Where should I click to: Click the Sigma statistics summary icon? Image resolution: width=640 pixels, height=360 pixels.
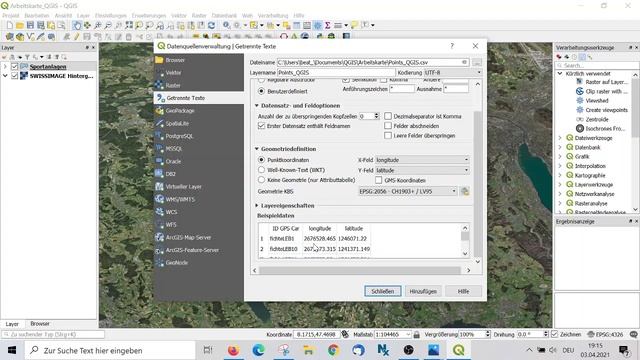coord(328,25)
